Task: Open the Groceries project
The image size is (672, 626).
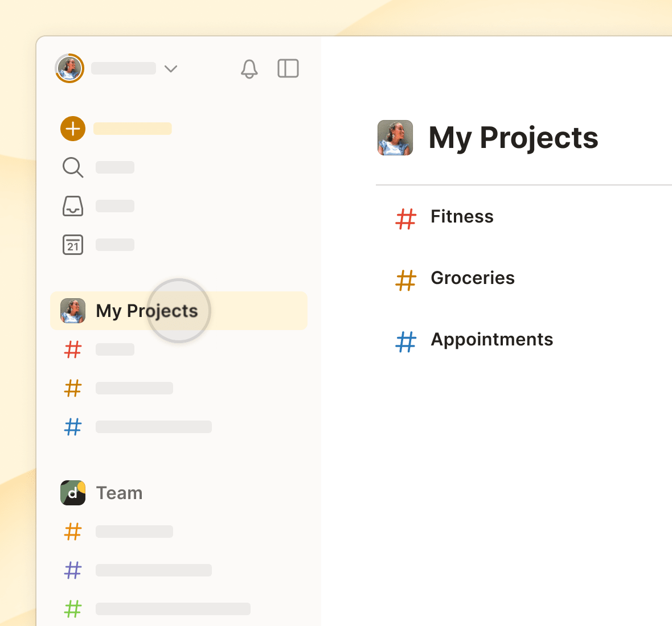Action: tap(473, 278)
